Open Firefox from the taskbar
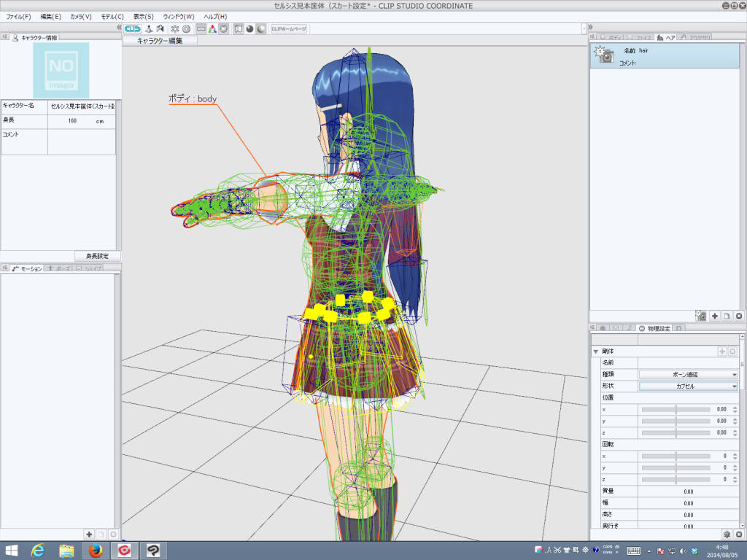The height and width of the screenshot is (560, 747). [x=95, y=550]
